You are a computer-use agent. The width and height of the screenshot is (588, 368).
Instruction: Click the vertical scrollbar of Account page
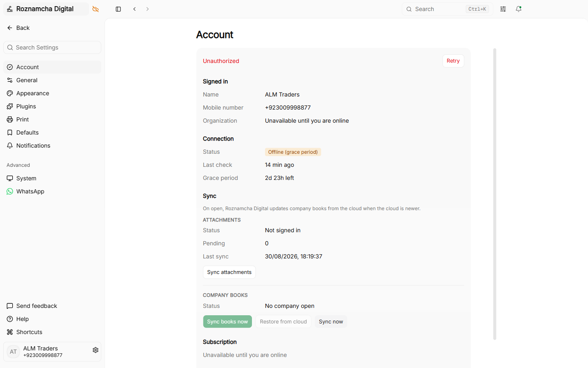click(495, 194)
